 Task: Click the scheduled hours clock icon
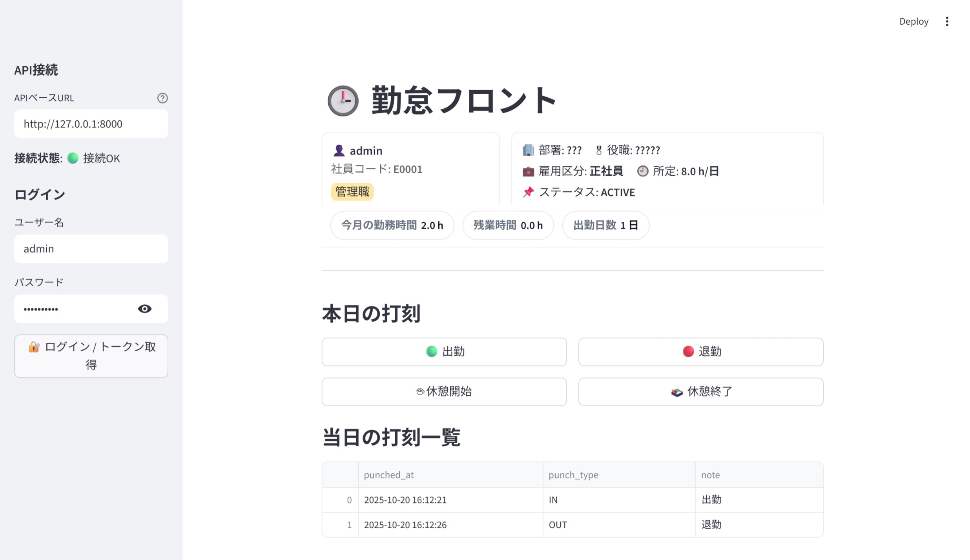[642, 171]
